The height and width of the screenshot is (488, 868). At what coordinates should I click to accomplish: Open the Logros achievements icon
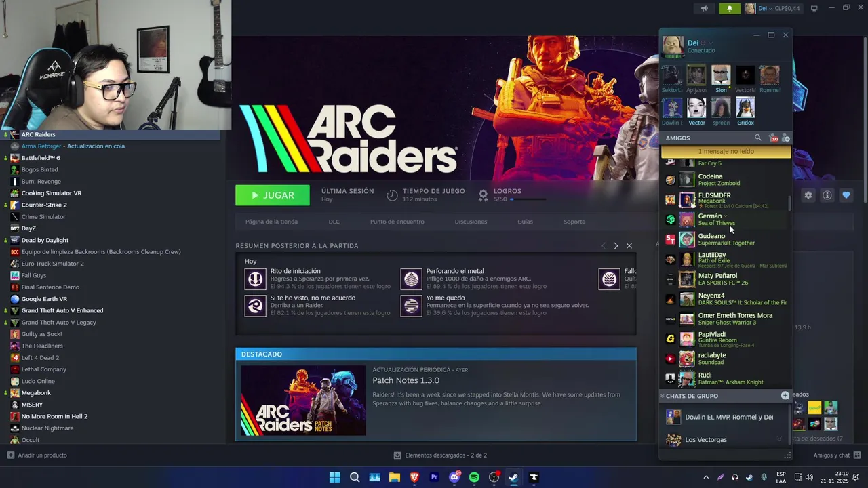coord(483,195)
